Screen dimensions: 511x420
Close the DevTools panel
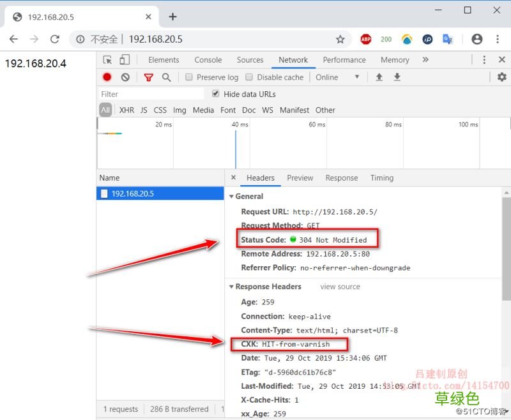coord(502,59)
